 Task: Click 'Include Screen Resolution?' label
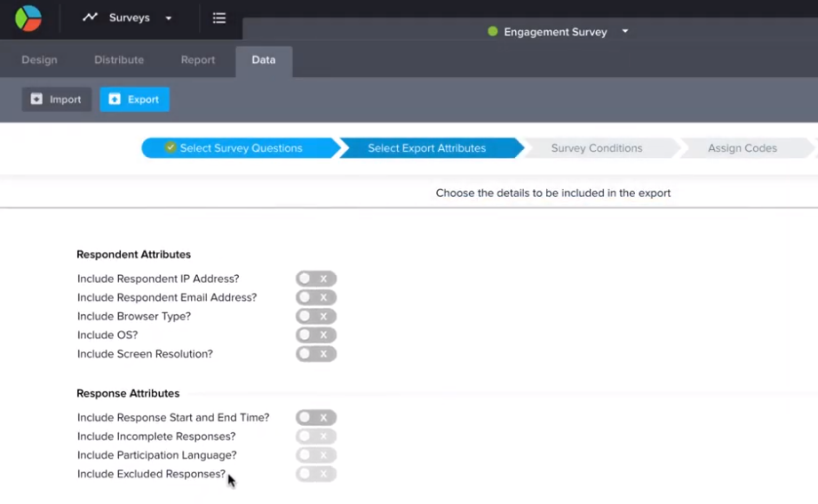tap(145, 354)
